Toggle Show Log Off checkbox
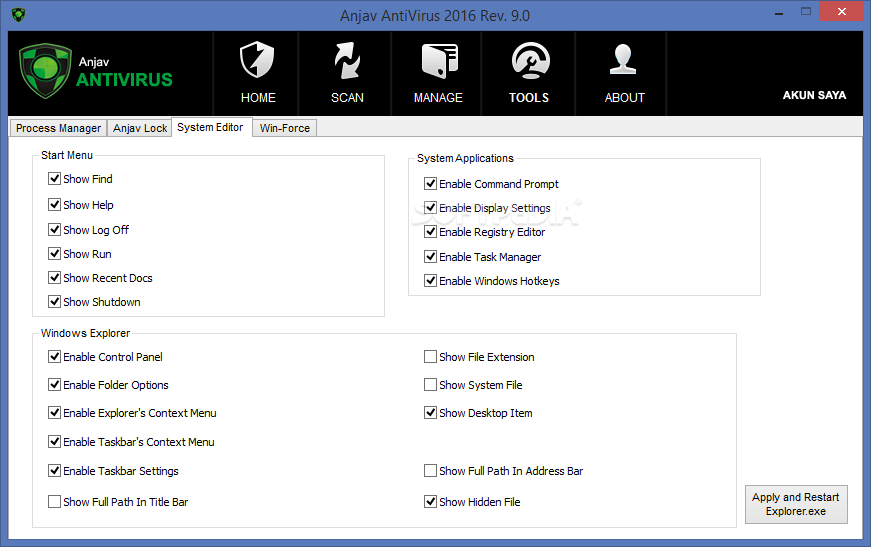This screenshot has height=547, width=871. pyautogui.click(x=54, y=230)
